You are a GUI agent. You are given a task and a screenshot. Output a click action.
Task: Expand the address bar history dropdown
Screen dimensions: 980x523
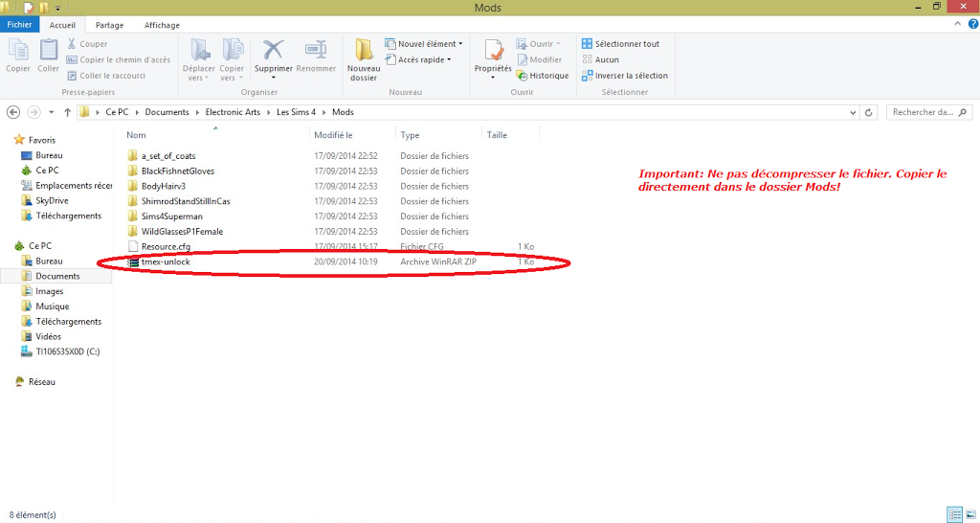point(854,113)
